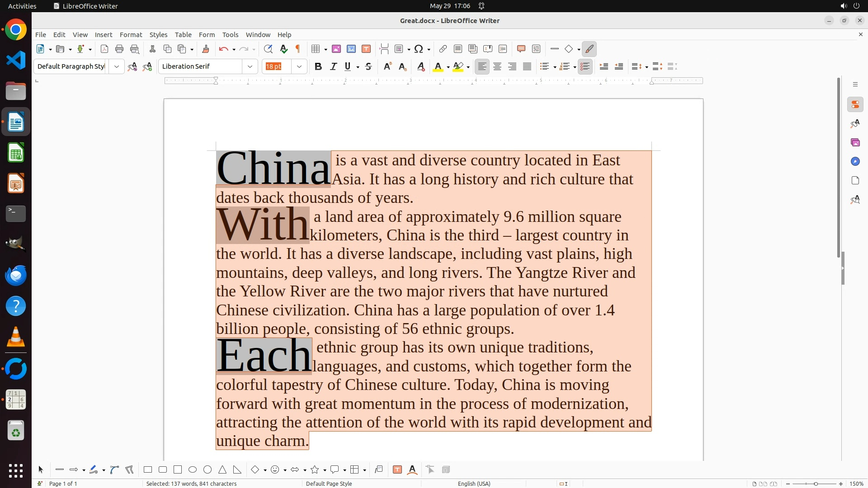Expand the paragraph style dropdown
The width and height of the screenshot is (868, 488).
pos(117,67)
